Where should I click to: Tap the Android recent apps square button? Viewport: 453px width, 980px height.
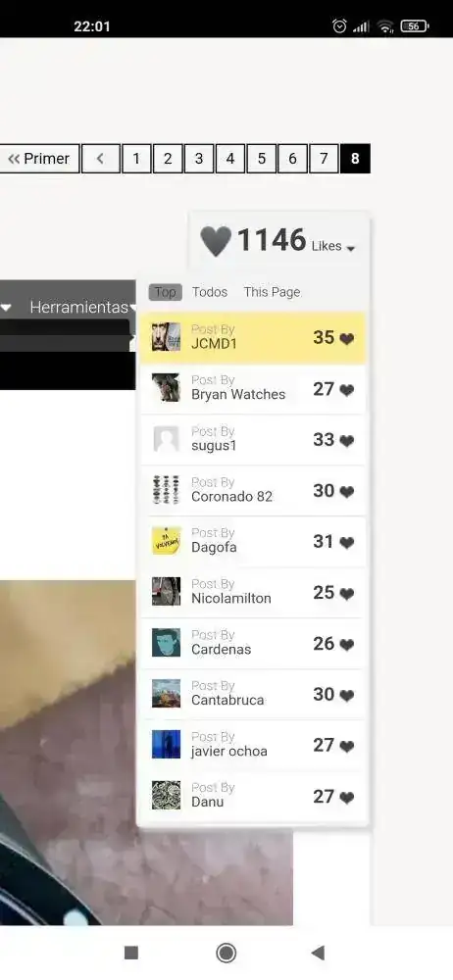point(131,953)
